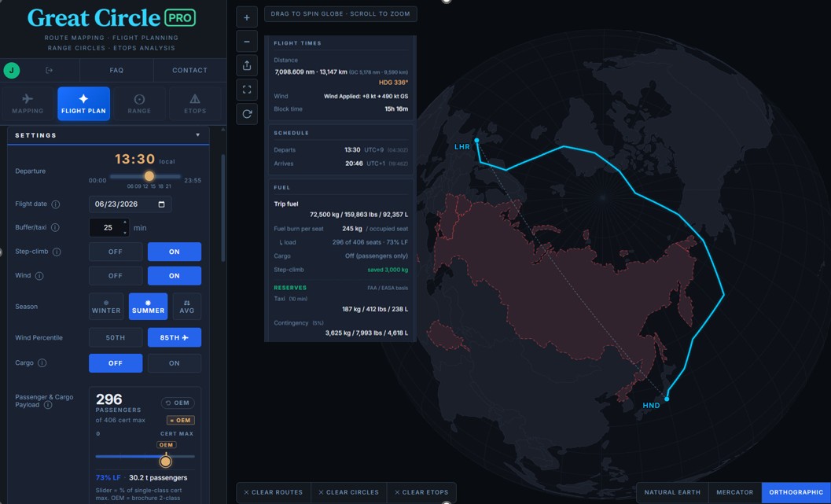This screenshot has width=831, height=504.
Task: Click the zoom in plus icon
Action: [246, 17]
